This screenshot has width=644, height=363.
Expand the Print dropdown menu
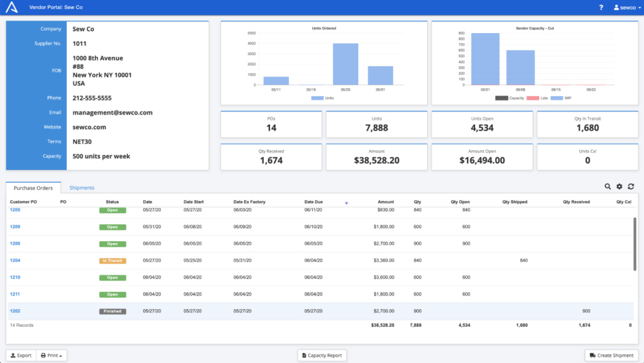52,356
